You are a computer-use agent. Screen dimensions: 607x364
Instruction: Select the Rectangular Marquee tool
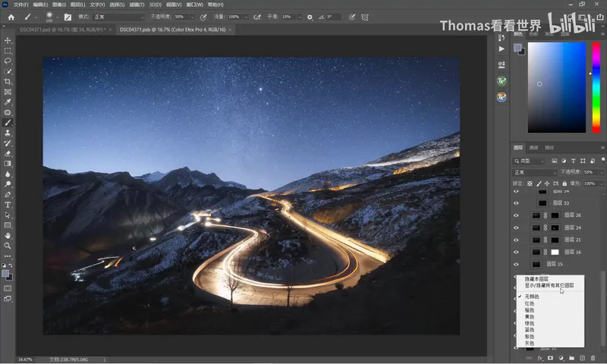point(8,51)
